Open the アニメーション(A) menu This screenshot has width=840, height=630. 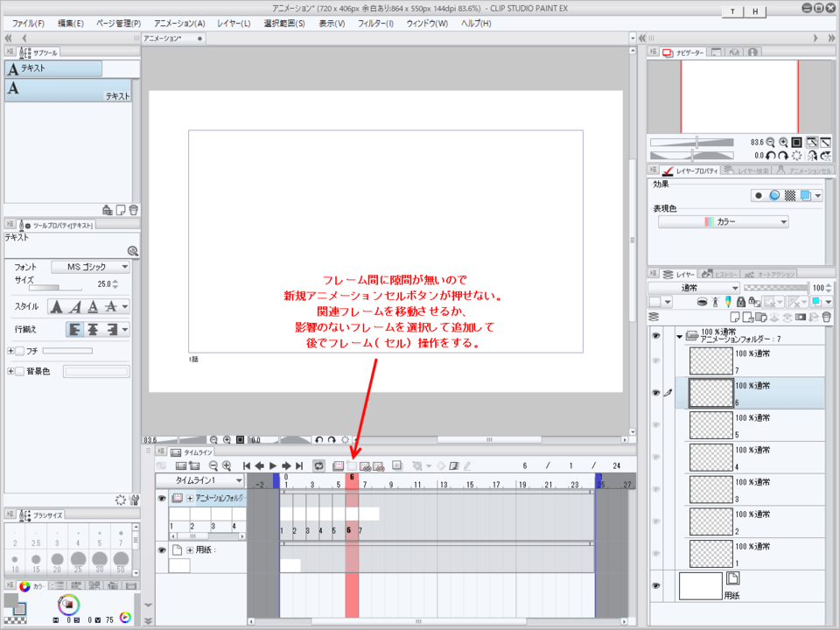179,24
